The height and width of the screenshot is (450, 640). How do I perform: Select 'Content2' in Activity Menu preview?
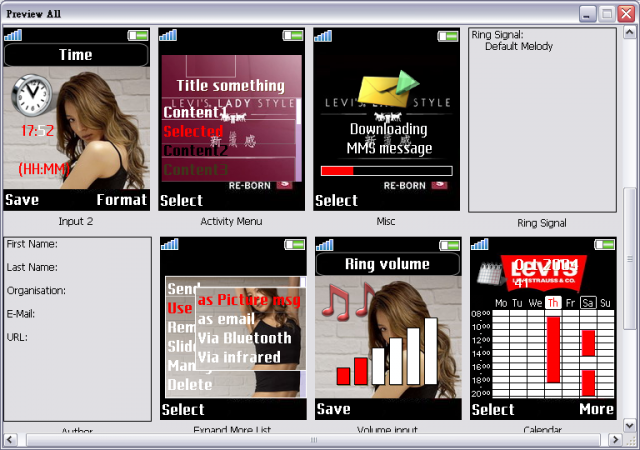[x=196, y=151]
